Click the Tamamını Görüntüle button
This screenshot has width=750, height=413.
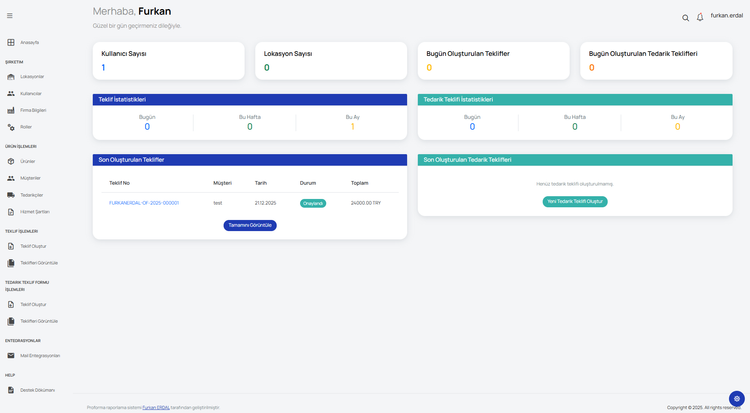pos(250,225)
